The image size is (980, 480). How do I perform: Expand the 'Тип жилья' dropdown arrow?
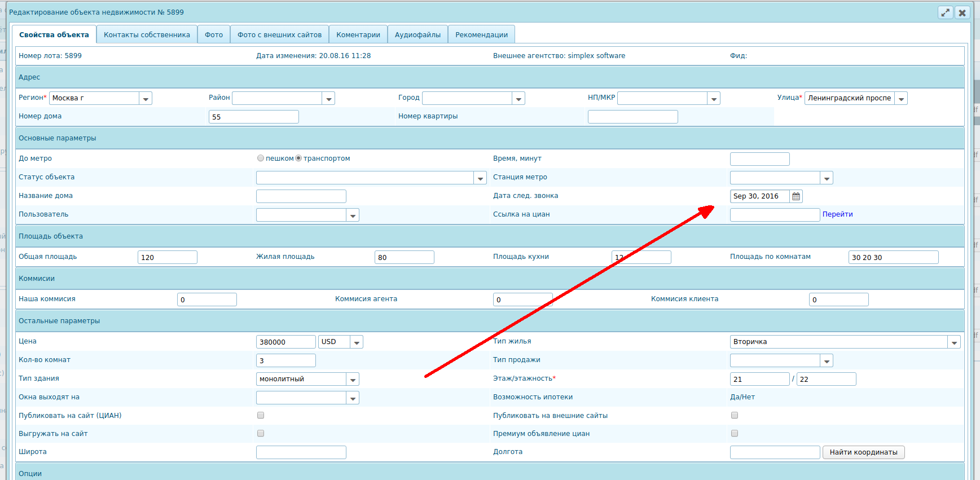coord(954,342)
